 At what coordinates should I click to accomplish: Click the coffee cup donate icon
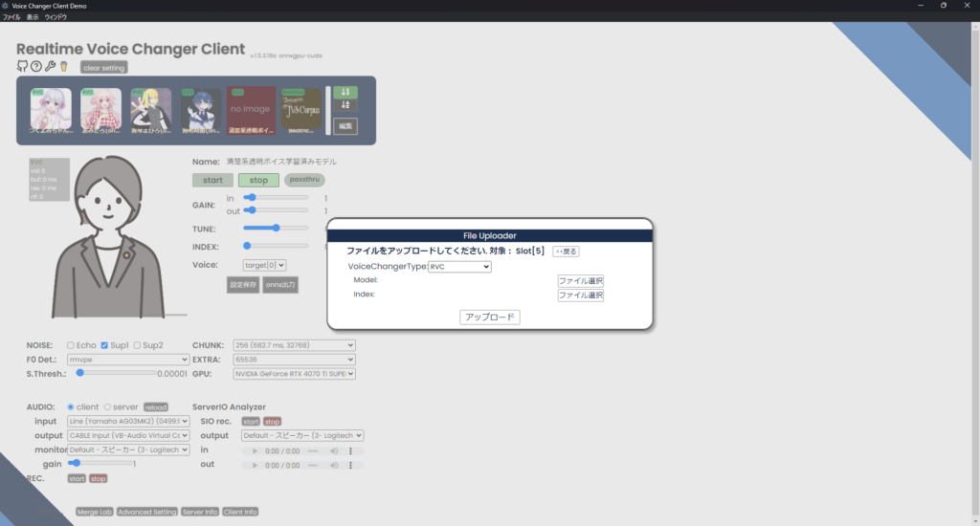(x=63, y=66)
